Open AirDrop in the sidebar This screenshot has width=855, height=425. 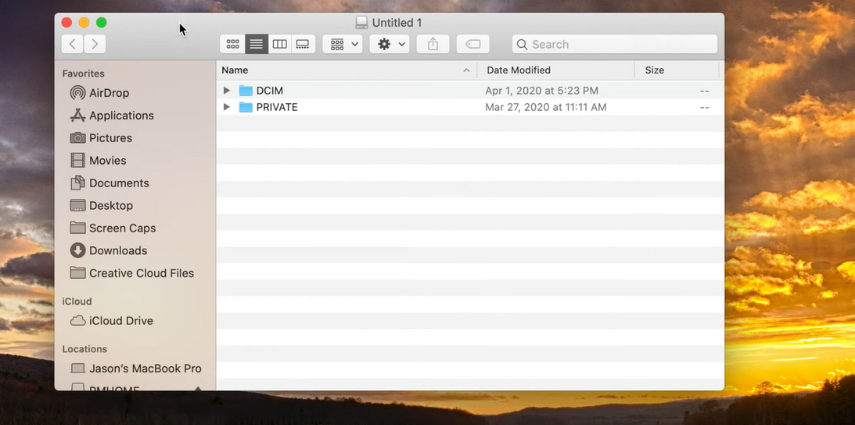109,93
